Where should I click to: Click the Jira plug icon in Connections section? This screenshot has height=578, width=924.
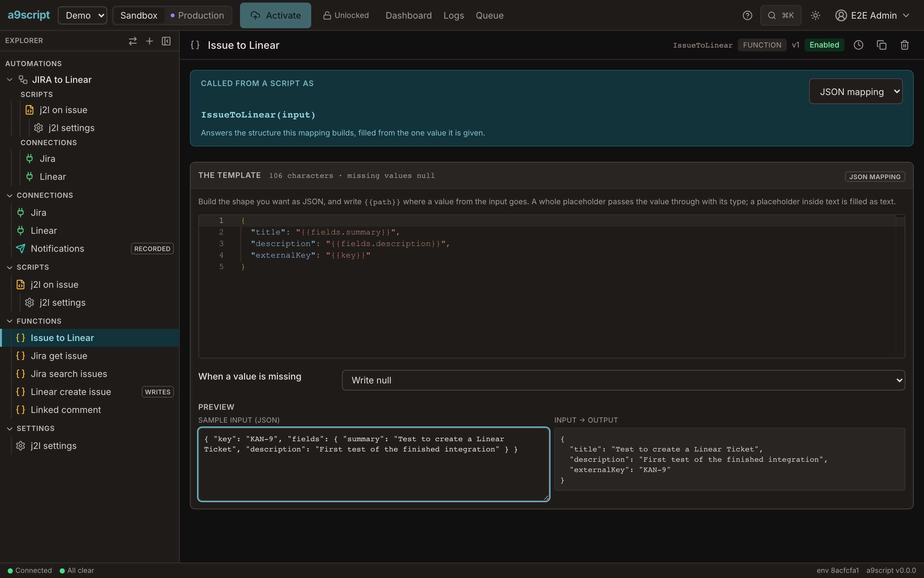[21, 213]
